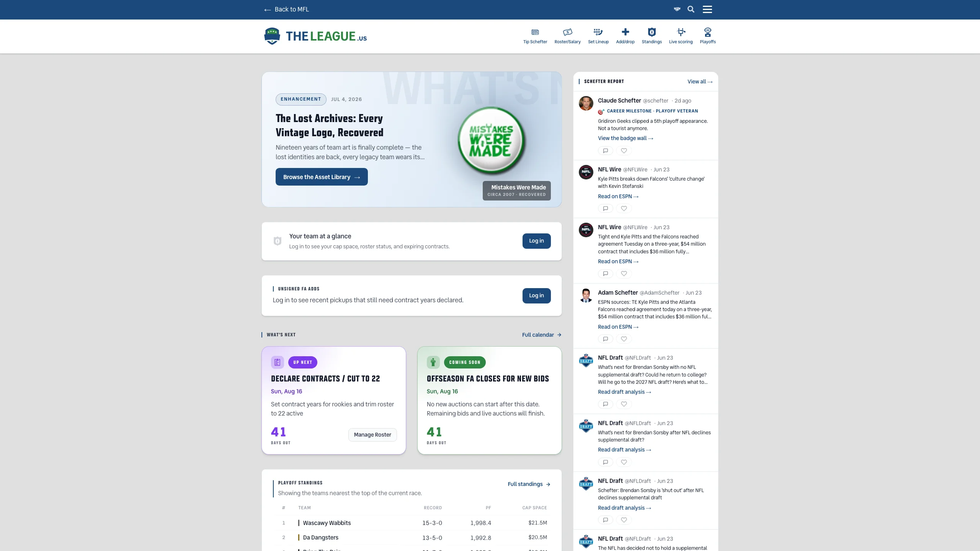Open Playoffs page

tap(707, 36)
